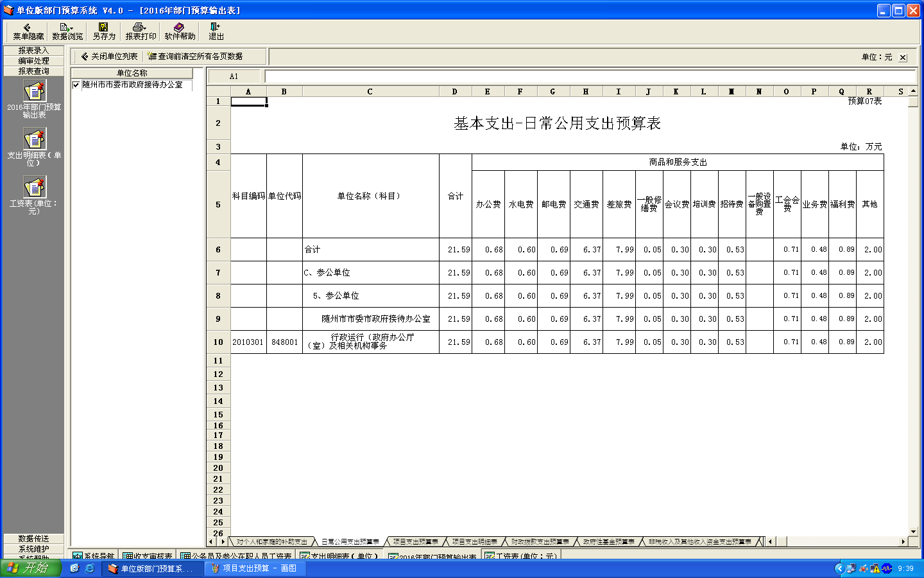The width and height of the screenshot is (924, 578).
Task: Expand the 报表录入 sidebar section
Action: [x=34, y=51]
